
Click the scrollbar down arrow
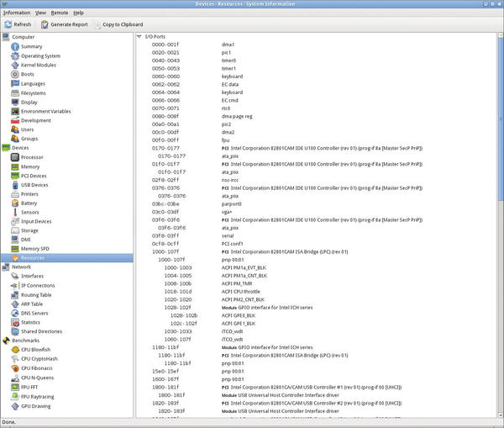click(x=501, y=415)
